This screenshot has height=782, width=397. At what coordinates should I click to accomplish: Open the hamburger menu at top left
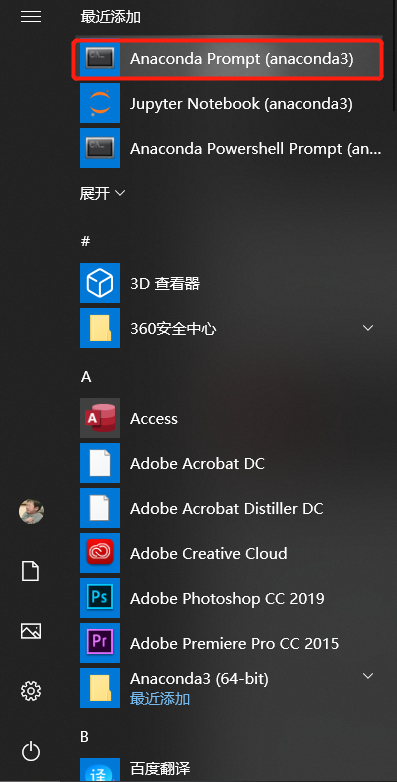[x=31, y=17]
